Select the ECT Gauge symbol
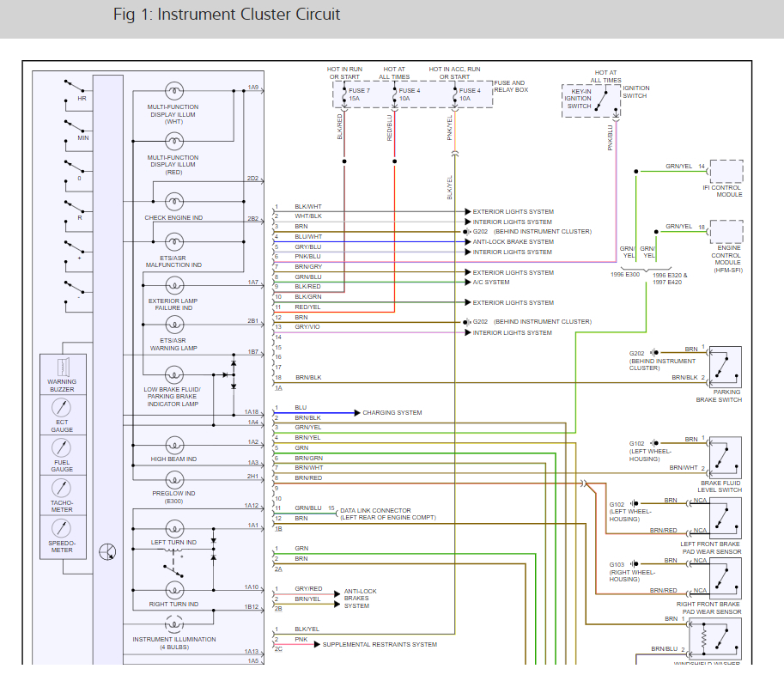This screenshot has width=784, height=687. pyautogui.click(x=62, y=408)
